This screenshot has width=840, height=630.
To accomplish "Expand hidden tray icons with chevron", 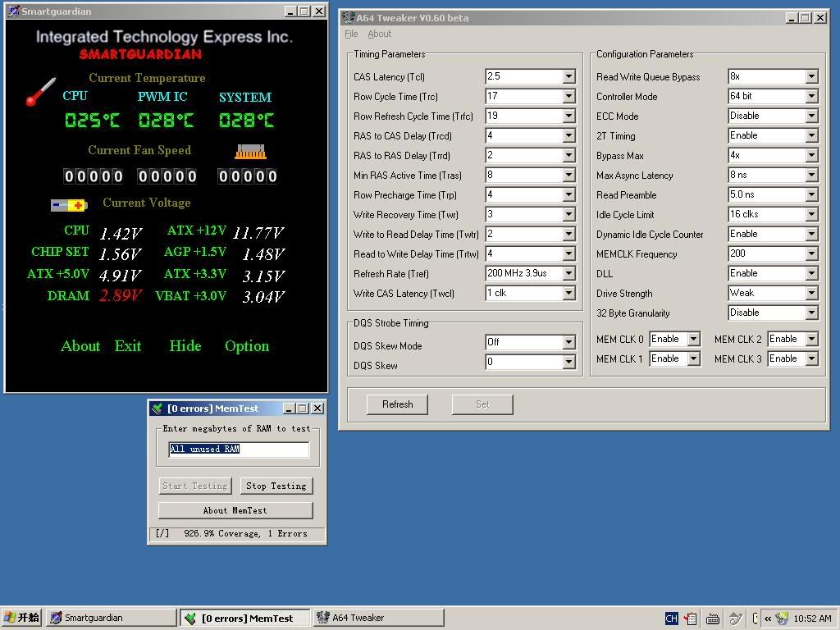I will coord(767,619).
